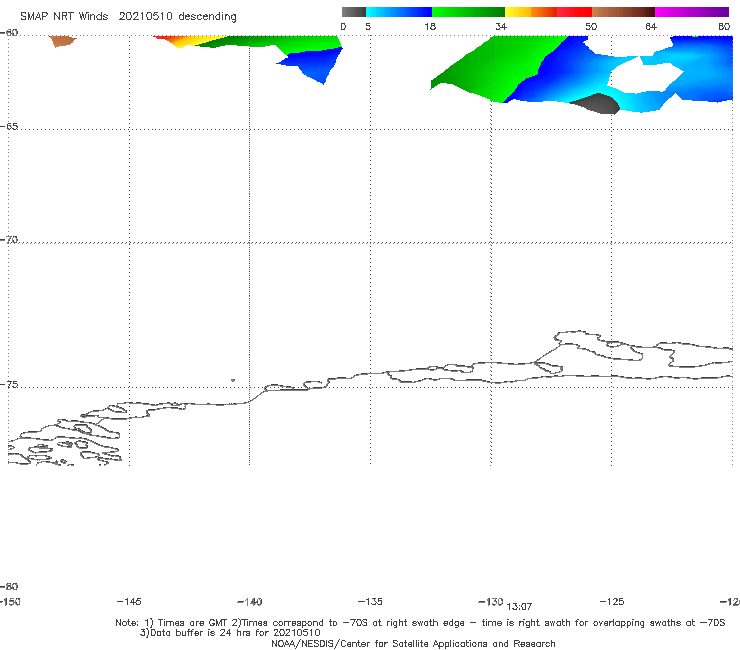Click the "13:07" swath time label
Image resolution: width=740 pixels, height=650 pixels.
pyautogui.click(x=519, y=607)
